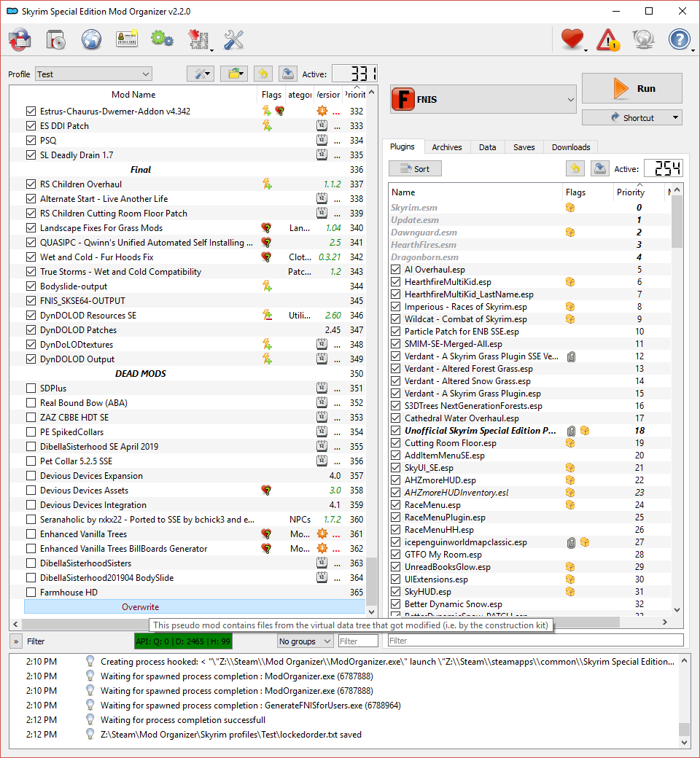Disable the RS Children Overhaul mod

[31, 184]
